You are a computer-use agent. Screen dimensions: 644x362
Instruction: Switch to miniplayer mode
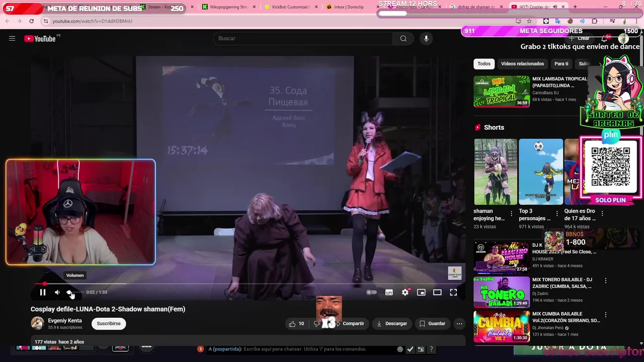pyautogui.click(x=421, y=292)
